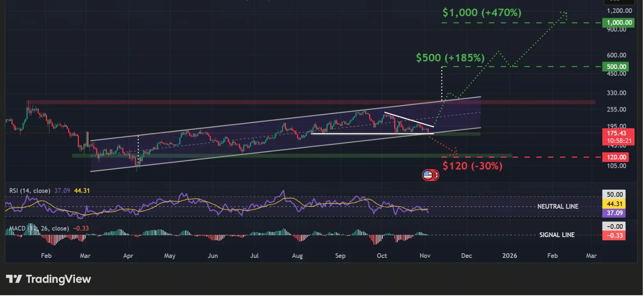Select the $120 (-30%) downside annotation

tap(473, 166)
